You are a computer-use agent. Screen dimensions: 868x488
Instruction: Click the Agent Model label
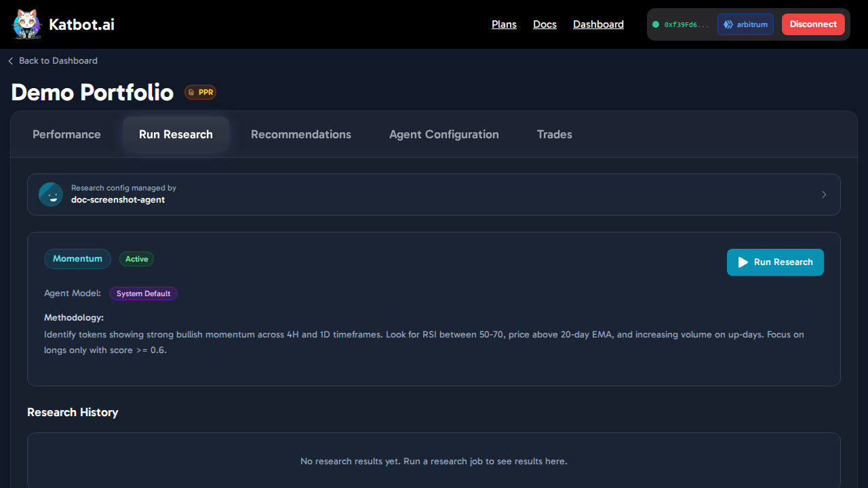[73, 293]
